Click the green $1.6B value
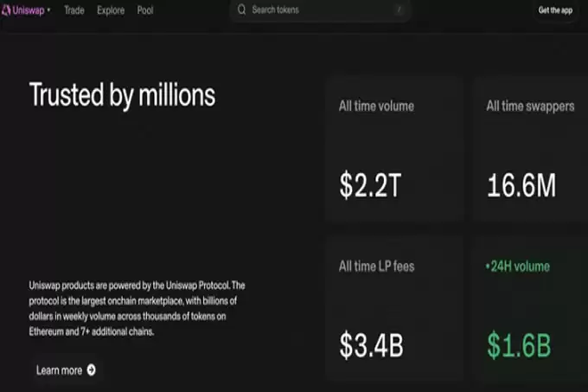The height and width of the screenshot is (392, 588). [519, 345]
